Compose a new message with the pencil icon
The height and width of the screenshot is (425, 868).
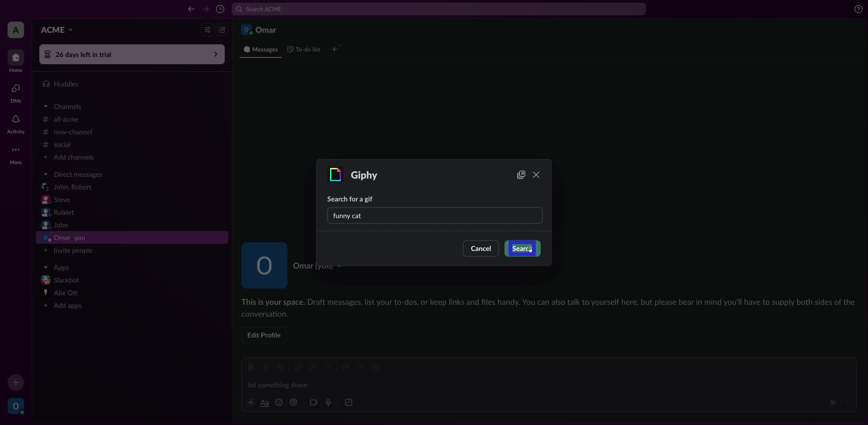222,29
